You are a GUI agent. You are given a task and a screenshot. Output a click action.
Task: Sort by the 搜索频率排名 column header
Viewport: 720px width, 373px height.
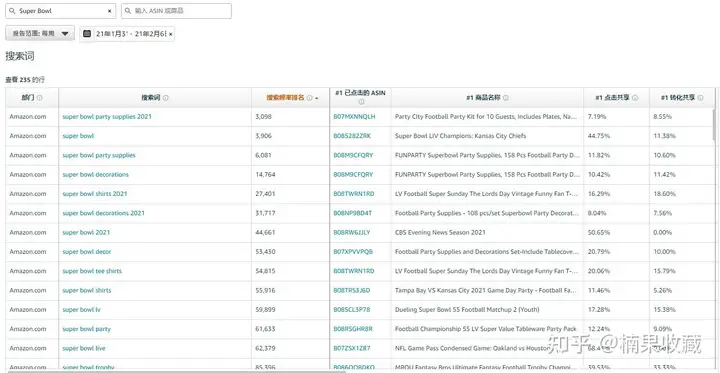click(x=286, y=98)
